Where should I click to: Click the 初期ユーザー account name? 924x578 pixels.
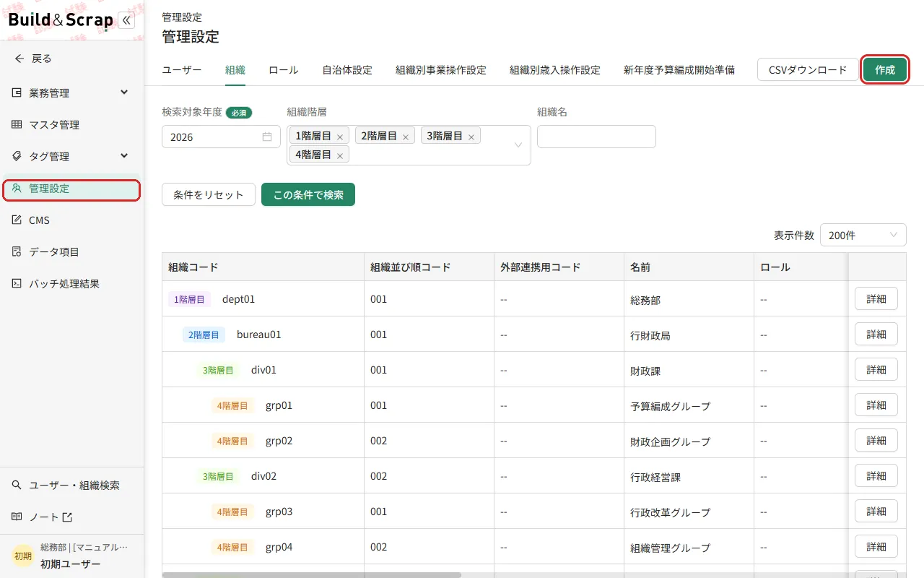click(71, 564)
